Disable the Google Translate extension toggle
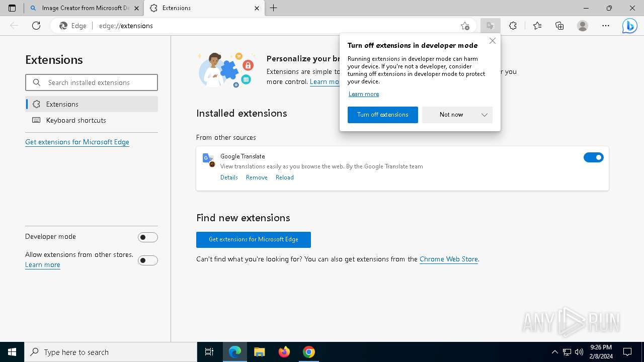The height and width of the screenshot is (362, 644). (594, 157)
